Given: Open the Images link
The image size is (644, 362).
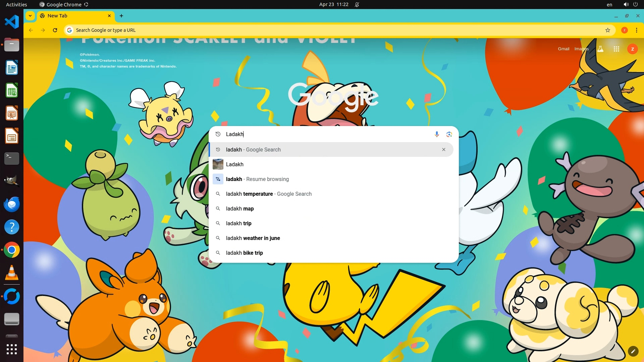Looking at the screenshot, I should pos(581,49).
